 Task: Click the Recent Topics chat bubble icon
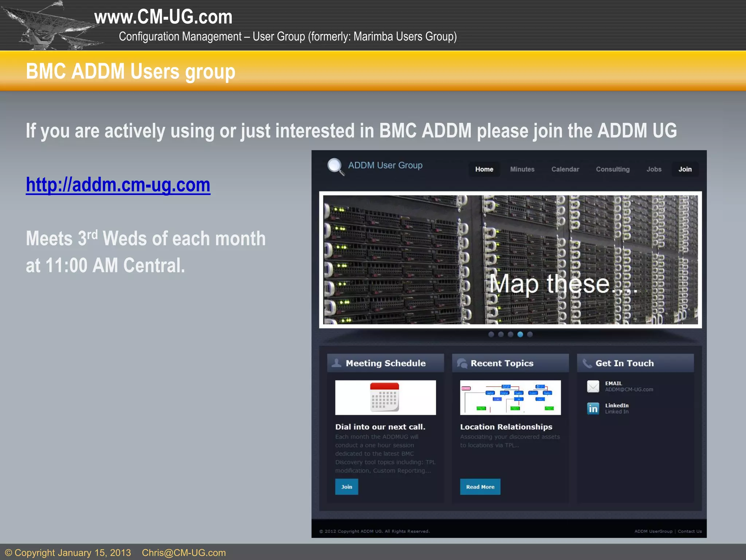[462, 363]
